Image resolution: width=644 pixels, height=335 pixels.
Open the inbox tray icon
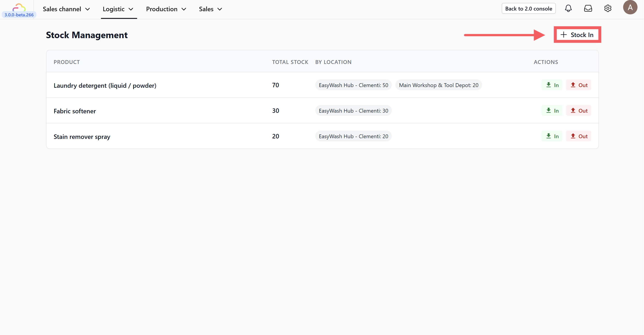tap(588, 9)
